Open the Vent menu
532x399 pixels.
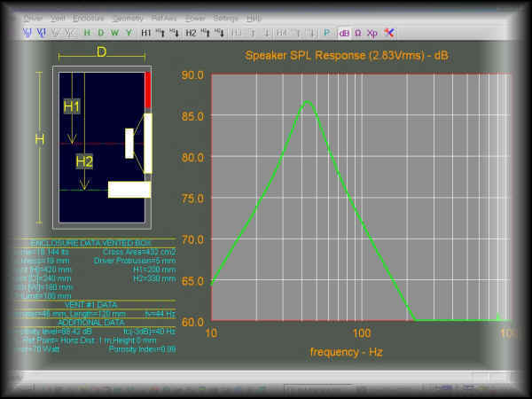(59, 18)
